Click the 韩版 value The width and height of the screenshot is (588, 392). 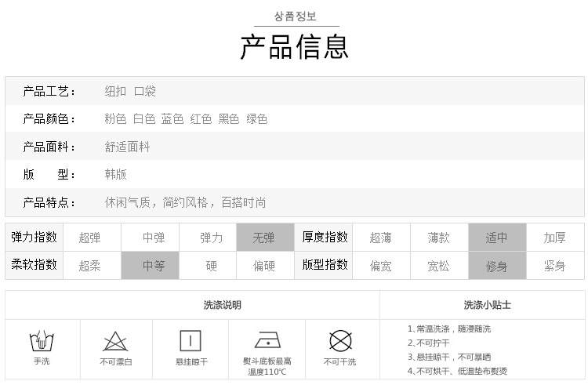115,175
